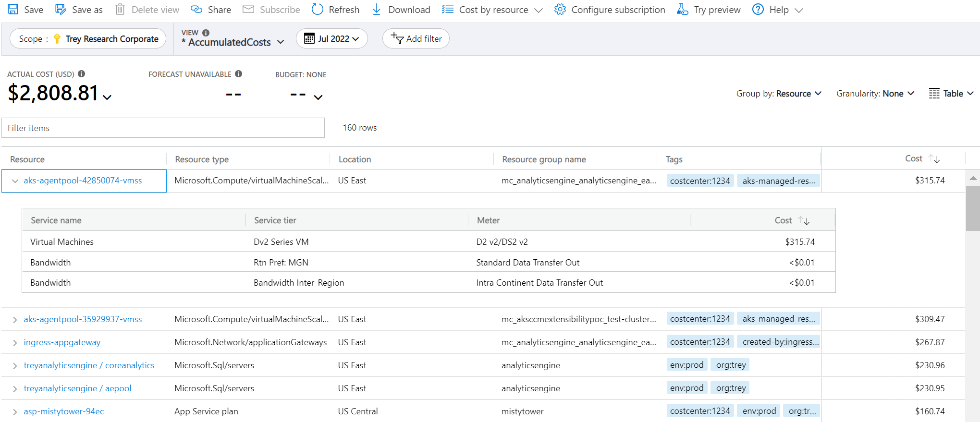Click into the Filter items search box
The width and height of the screenshot is (980, 422).
coord(163,128)
